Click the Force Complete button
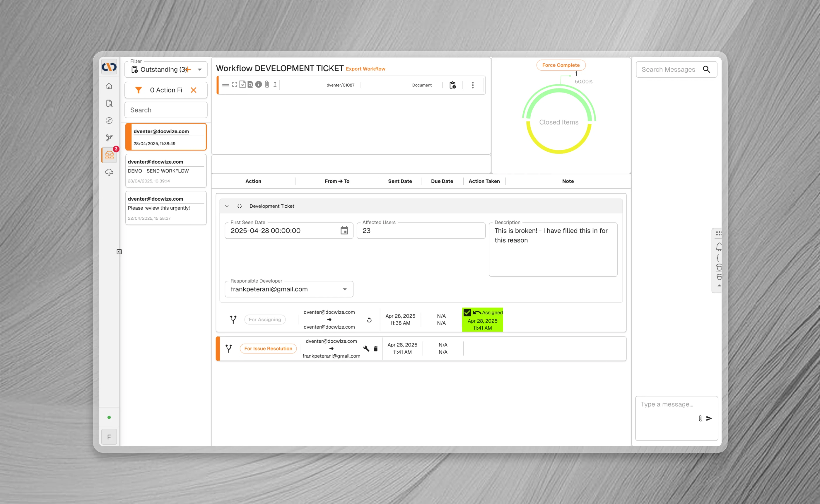The height and width of the screenshot is (504, 820). [561, 65]
